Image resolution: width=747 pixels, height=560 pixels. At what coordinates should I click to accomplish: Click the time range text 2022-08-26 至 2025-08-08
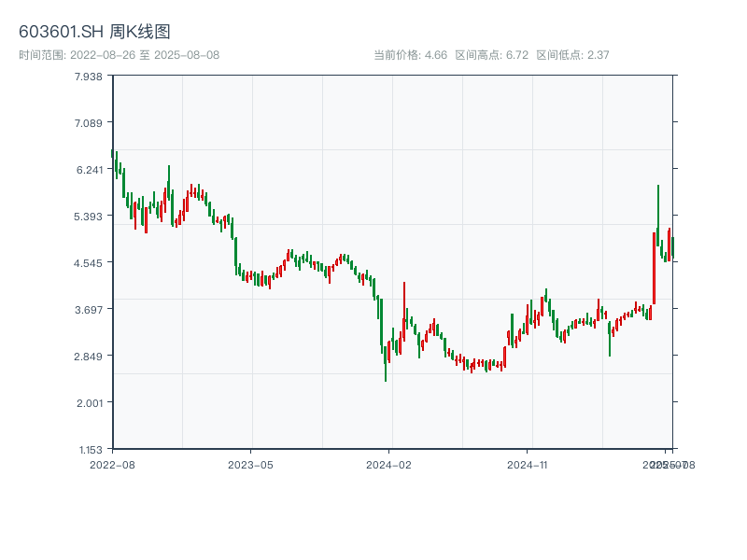coord(119,55)
